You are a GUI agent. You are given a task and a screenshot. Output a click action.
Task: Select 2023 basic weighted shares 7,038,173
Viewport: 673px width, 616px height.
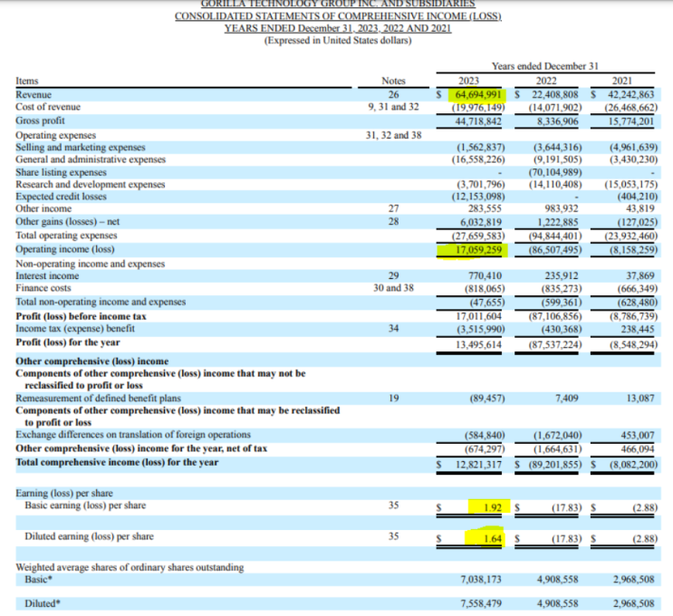pos(481,579)
